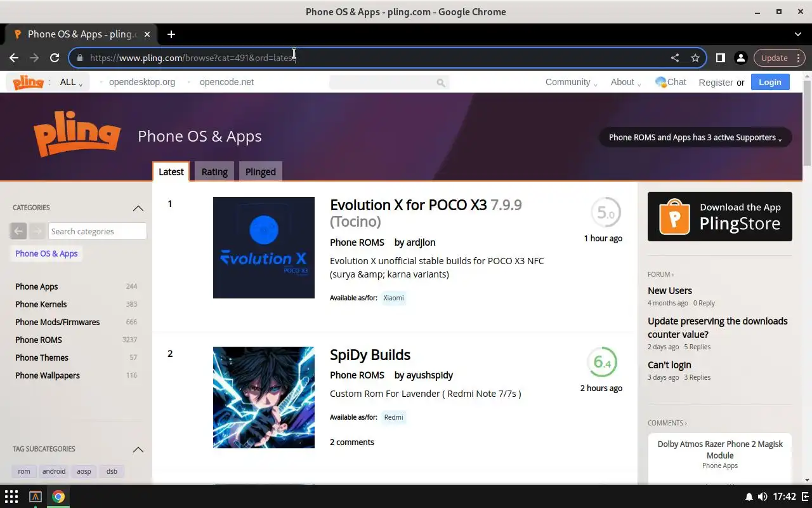Click the Redmi availability tag
The width and height of the screenshot is (812, 508).
(393, 417)
